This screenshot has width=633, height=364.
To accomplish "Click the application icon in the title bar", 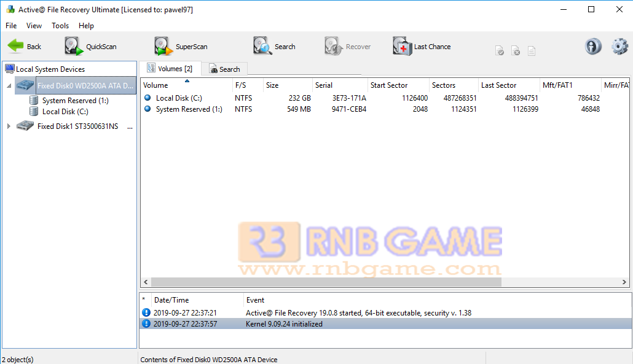I will pos(10,9).
